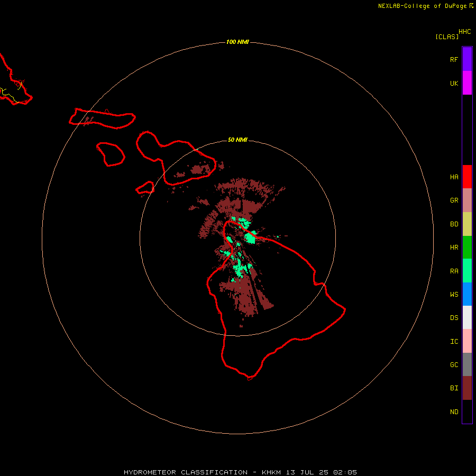Click the UK legend label
This screenshot has height=476, width=476.
click(x=454, y=83)
